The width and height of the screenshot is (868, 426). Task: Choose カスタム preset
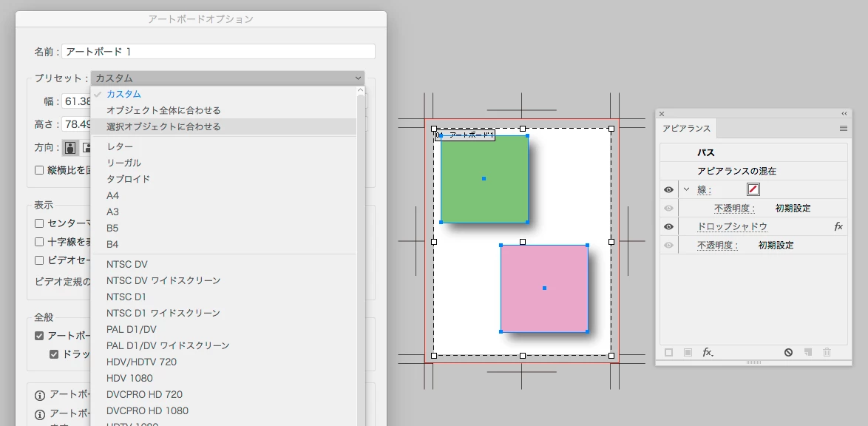tap(223, 94)
